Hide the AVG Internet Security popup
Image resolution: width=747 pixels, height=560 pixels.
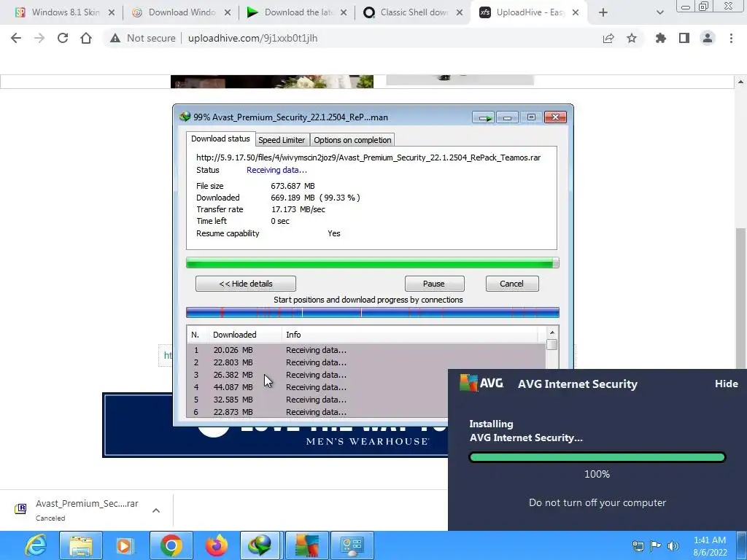point(726,384)
